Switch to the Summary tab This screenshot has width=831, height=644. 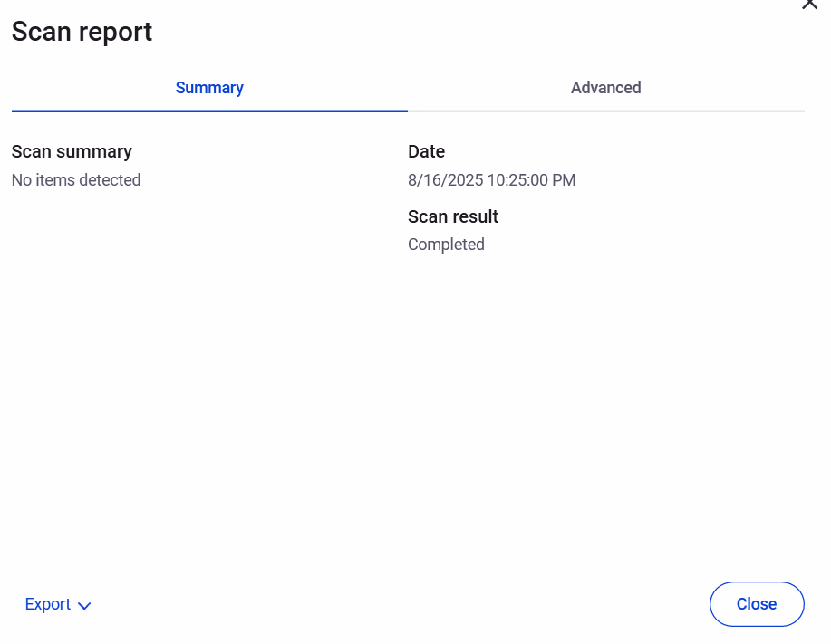coord(209,88)
